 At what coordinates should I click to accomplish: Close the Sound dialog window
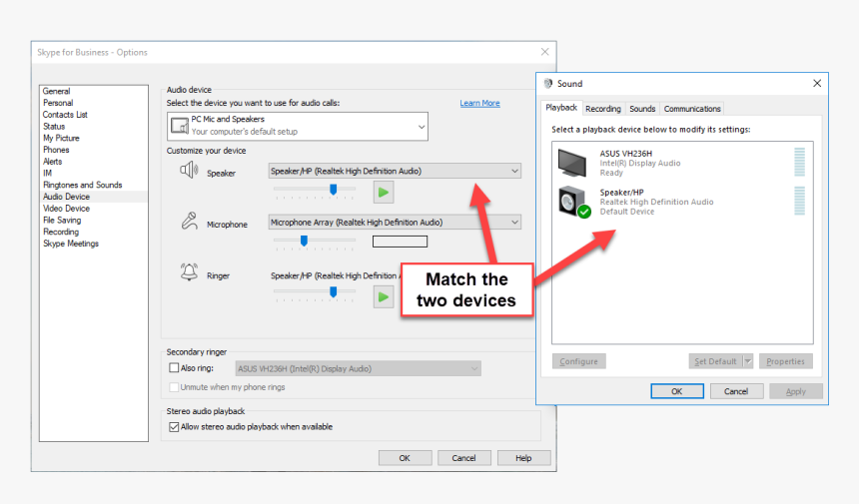tap(817, 83)
